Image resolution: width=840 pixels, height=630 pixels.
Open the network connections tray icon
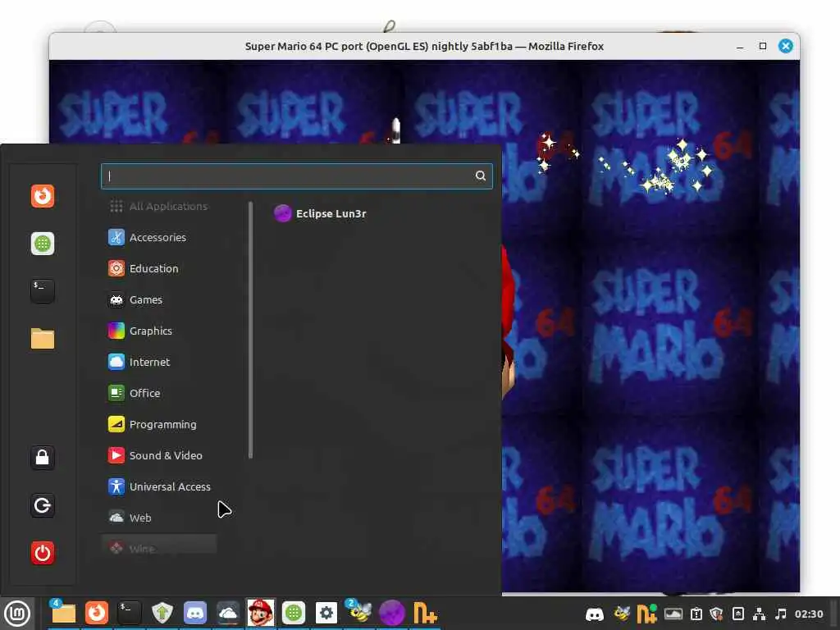coord(759,614)
